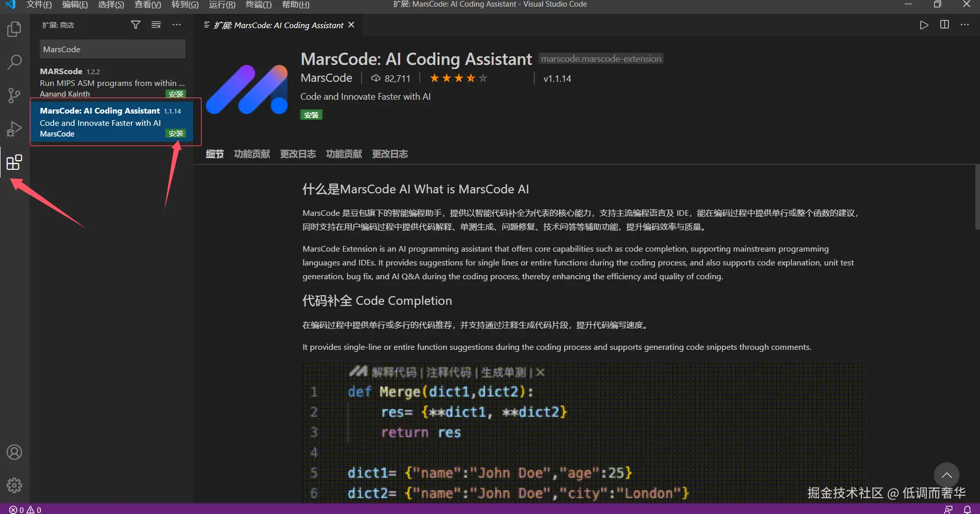The image size is (980, 514).
Task: Close the MarsCode extension editor tab
Action: [x=351, y=25]
